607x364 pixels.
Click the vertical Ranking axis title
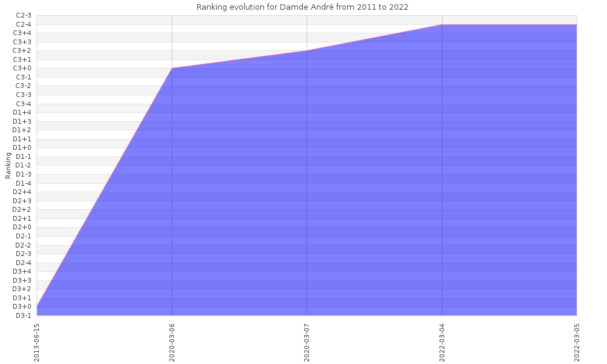coord(8,165)
